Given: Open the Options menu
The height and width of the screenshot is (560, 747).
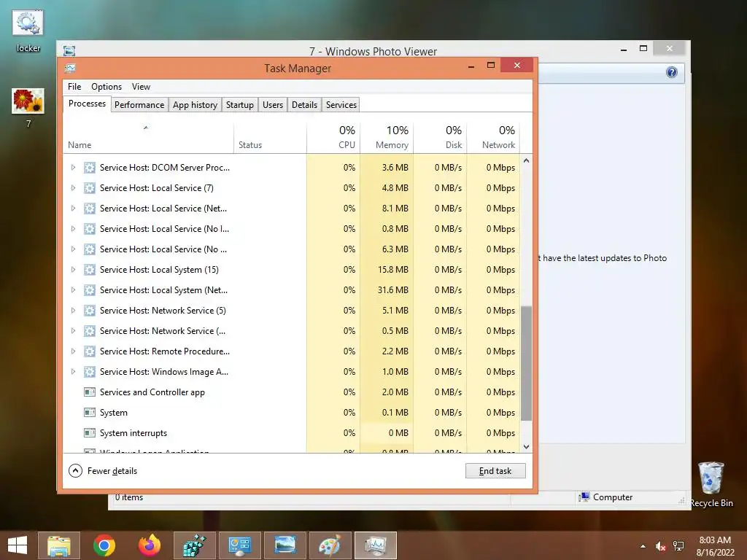Looking at the screenshot, I should coord(107,87).
